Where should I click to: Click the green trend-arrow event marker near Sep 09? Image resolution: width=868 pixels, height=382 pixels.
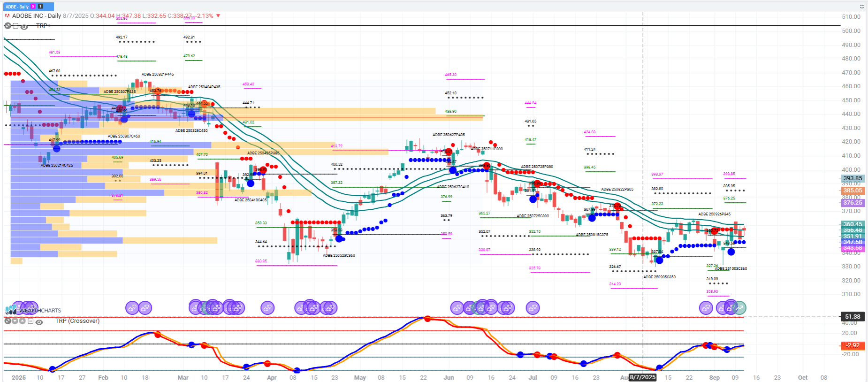(739, 308)
